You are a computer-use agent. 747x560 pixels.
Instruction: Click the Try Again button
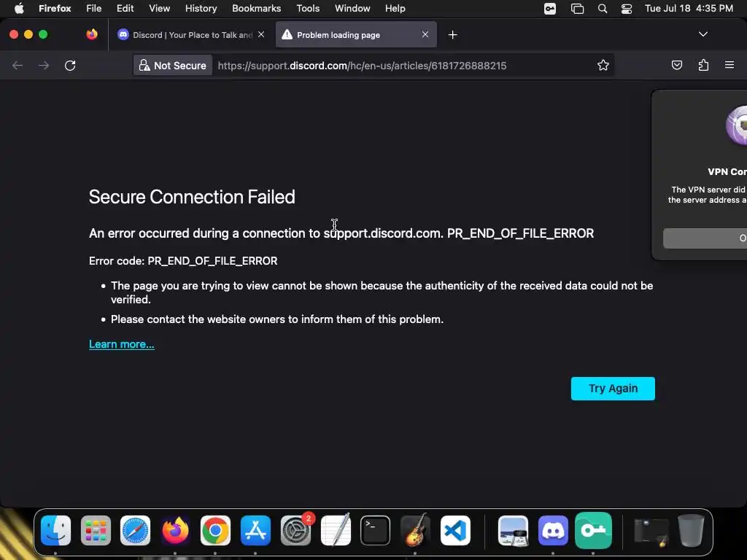(613, 389)
